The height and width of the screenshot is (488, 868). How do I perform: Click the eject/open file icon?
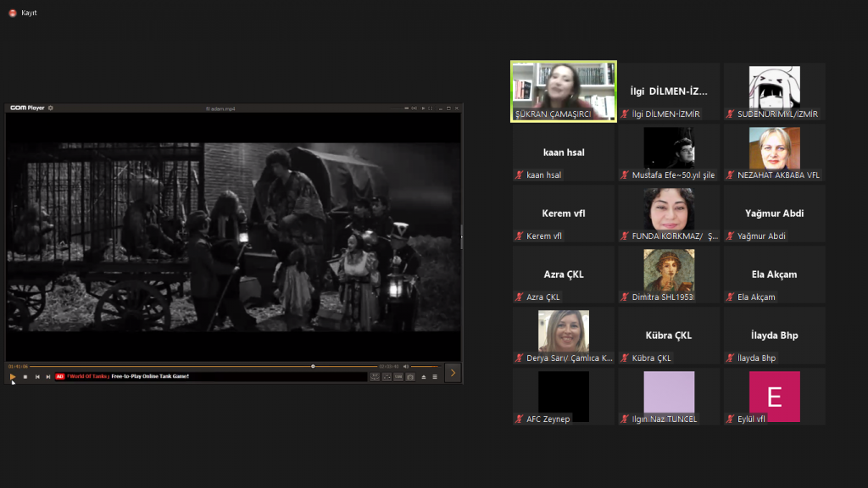click(x=424, y=376)
